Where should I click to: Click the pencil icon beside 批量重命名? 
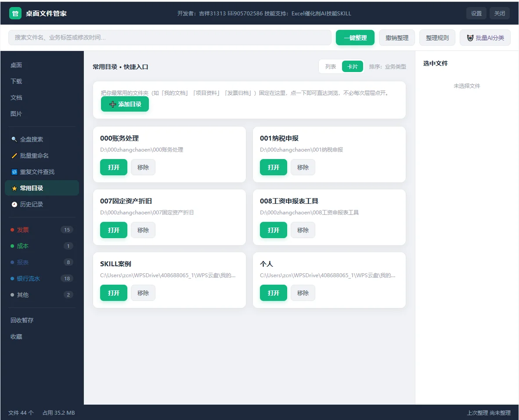(x=14, y=156)
